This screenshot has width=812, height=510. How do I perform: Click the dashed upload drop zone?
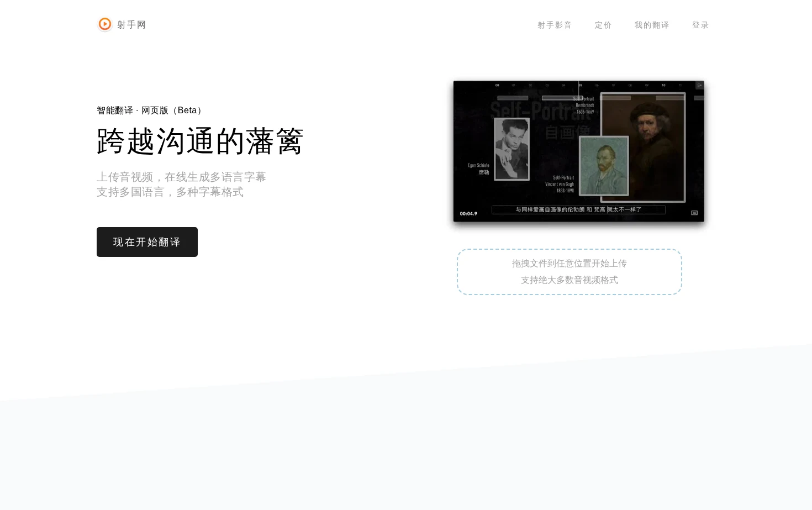570,272
